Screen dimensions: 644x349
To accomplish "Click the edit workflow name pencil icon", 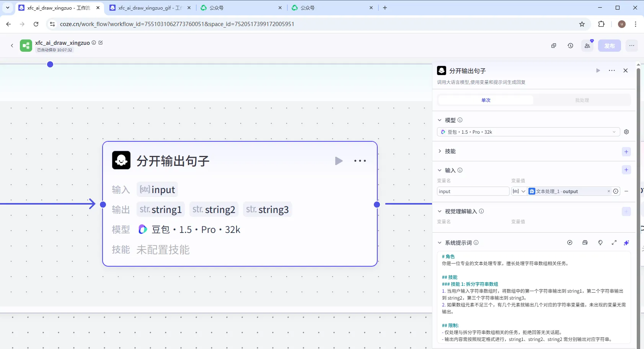I will point(101,43).
